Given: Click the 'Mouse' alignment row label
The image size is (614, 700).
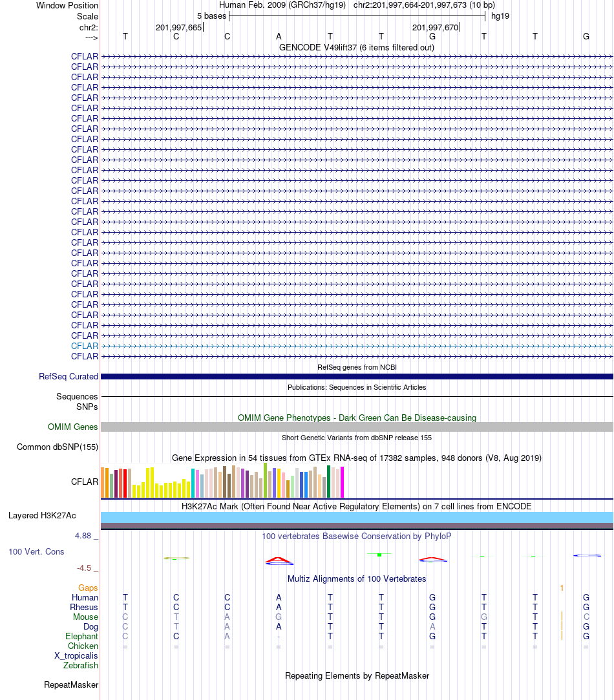Looking at the screenshot, I should [86, 617].
